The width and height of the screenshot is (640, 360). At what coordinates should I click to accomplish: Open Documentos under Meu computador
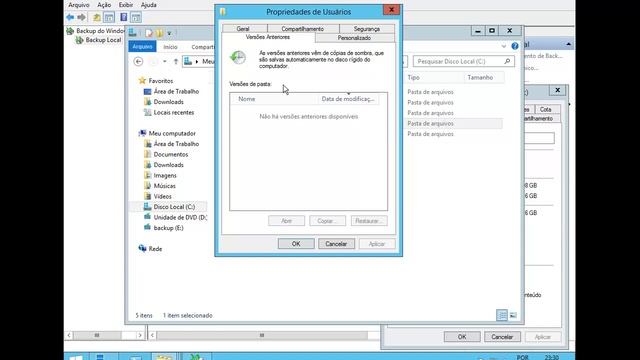(x=171, y=154)
